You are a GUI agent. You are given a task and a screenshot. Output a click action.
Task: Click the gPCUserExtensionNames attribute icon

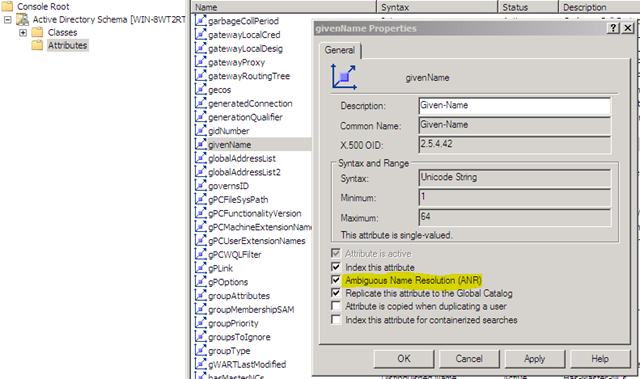click(x=200, y=240)
